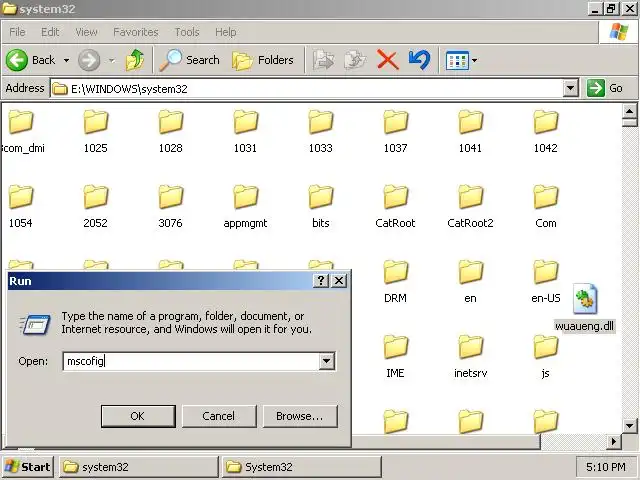Screen dimensions: 640x480
Task: Click the vertical scrollbar down arrow
Action: pyautogui.click(x=629, y=426)
